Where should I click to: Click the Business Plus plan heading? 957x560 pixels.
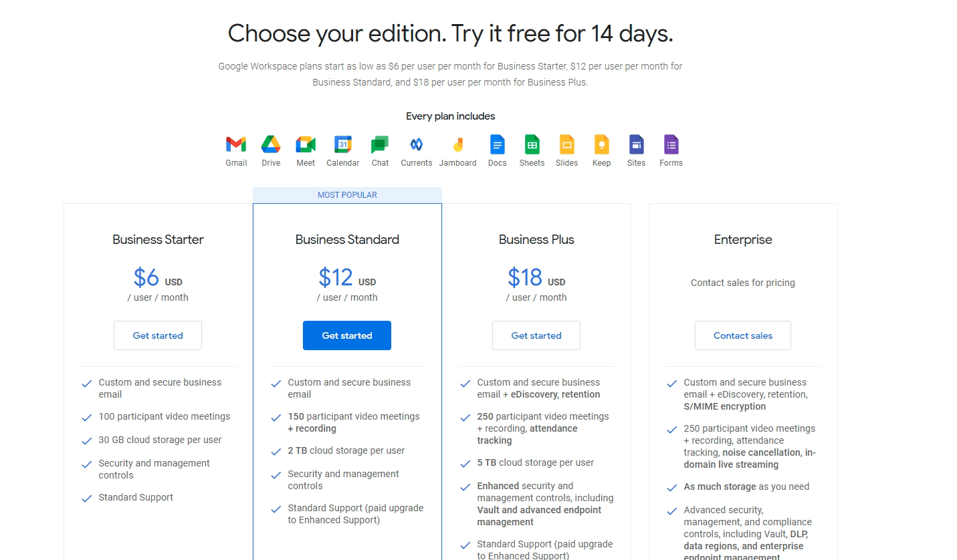pos(536,239)
